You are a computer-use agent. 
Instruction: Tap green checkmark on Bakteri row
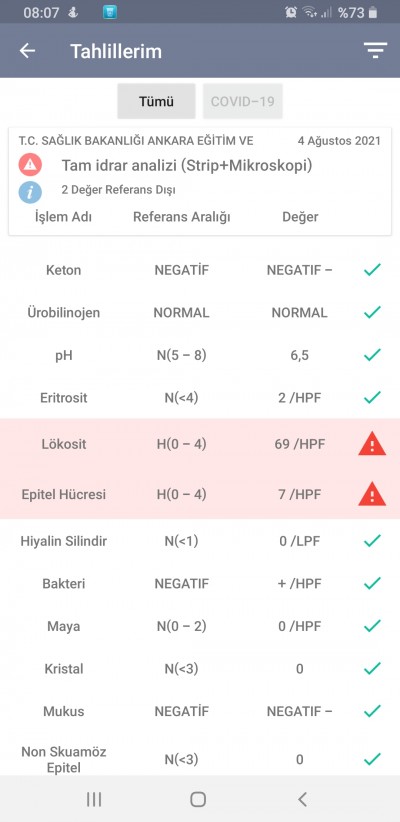(x=372, y=583)
